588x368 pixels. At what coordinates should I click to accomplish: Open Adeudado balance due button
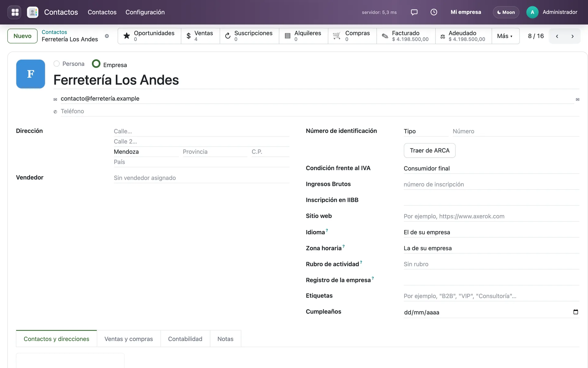click(464, 36)
